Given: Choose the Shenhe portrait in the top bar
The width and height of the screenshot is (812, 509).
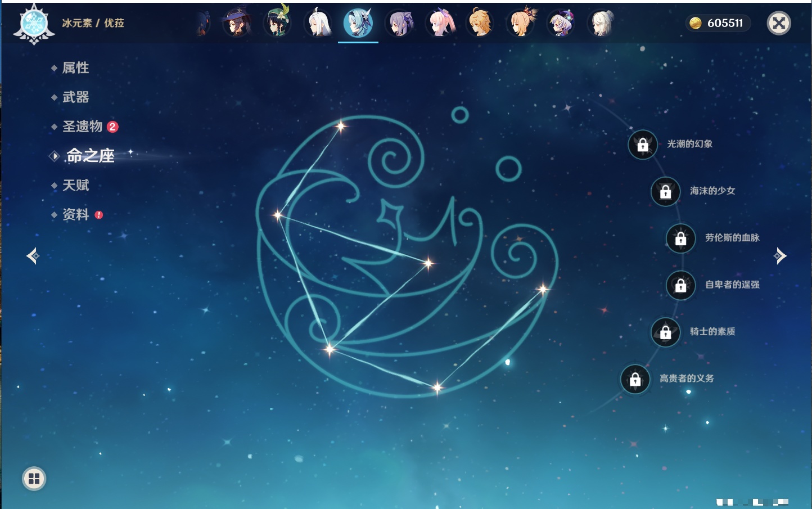Looking at the screenshot, I should click(x=318, y=23).
